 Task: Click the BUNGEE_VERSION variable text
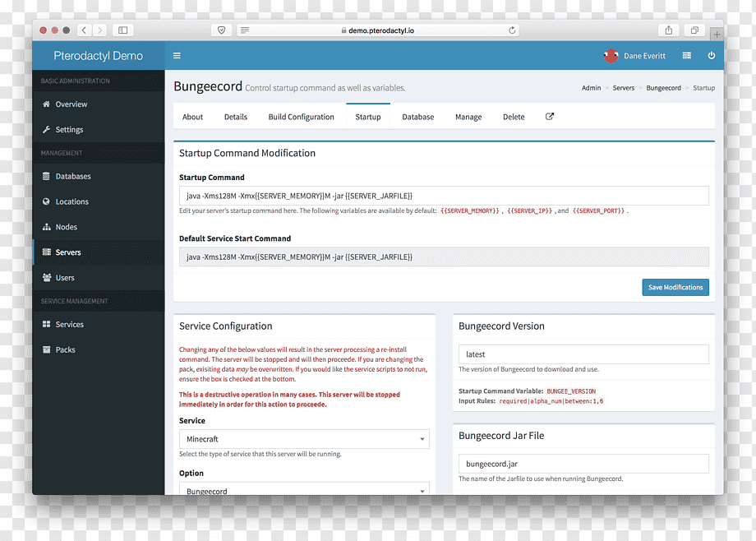(x=571, y=391)
